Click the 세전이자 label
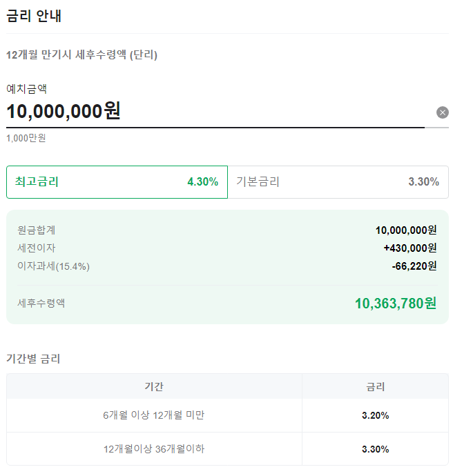This screenshot has height=476, width=453. (x=37, y=248)
